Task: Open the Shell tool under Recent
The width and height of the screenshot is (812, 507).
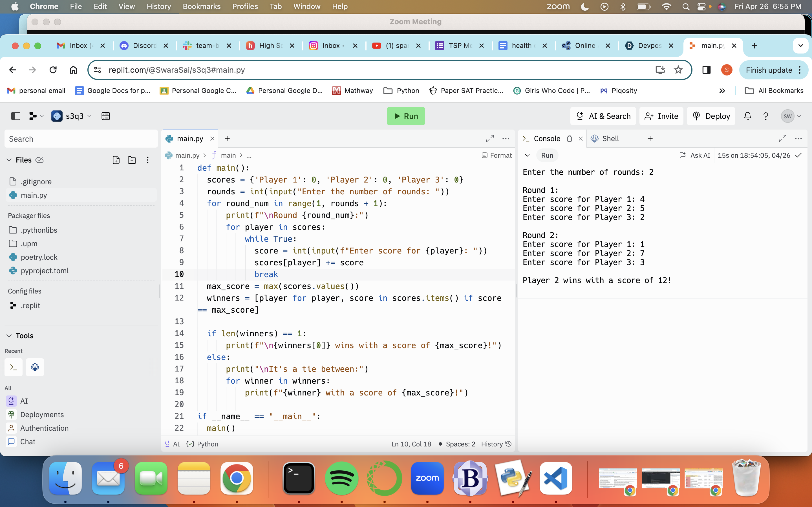Action: (x=35, y=367)
